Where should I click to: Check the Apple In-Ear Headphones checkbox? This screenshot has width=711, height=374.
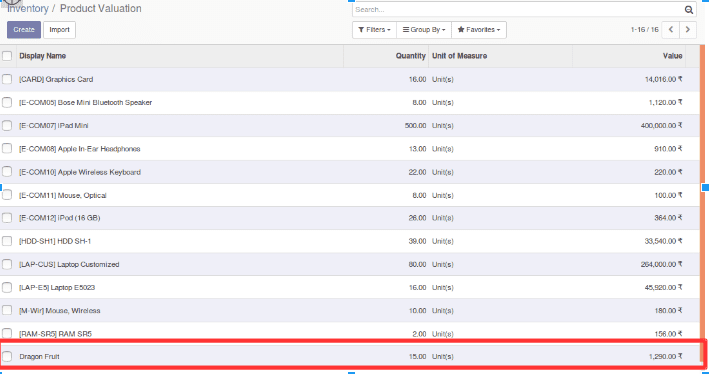click(x=7, y=149)
